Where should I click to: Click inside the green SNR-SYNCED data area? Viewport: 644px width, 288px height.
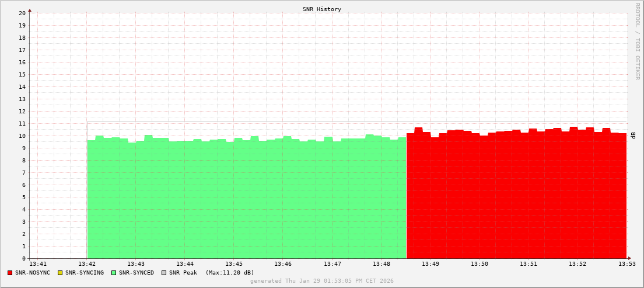click(x=245, y=199)
